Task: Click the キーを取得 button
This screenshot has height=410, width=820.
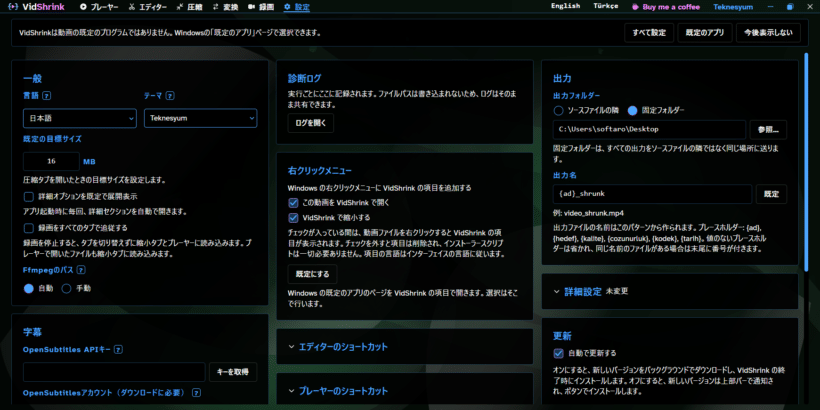Action: point(233,372)
